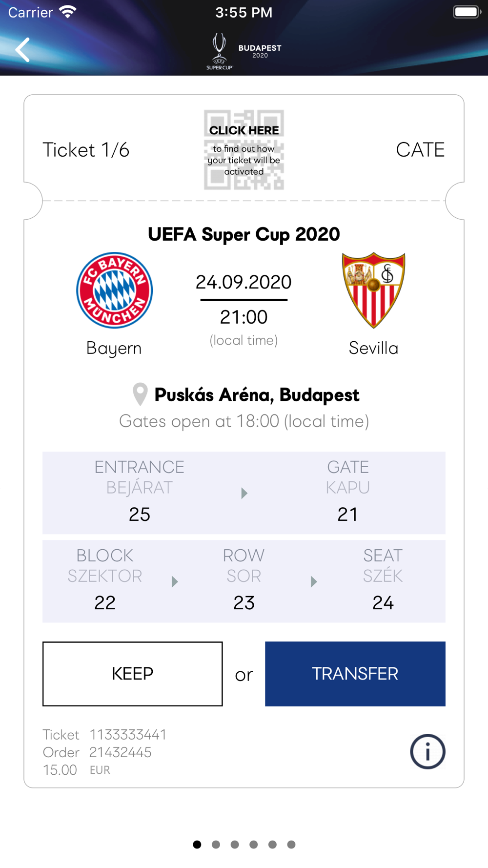
Task: Click the QR code activation info
Action: click(244, 150)
